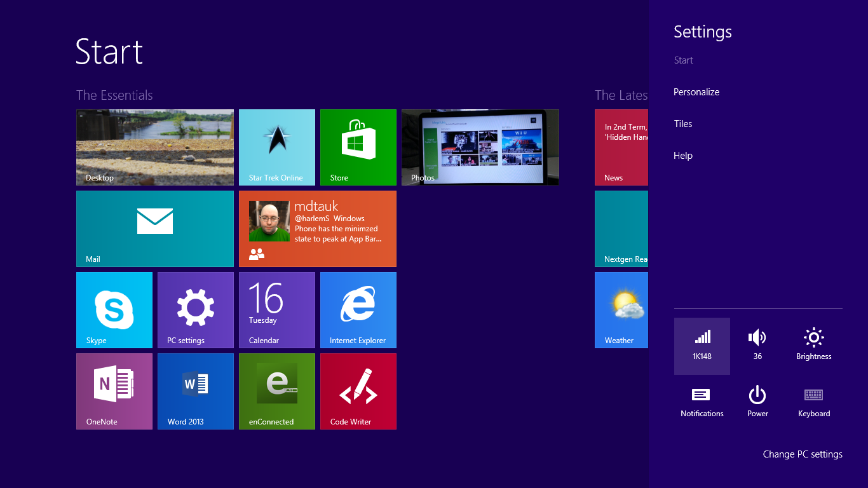Click the Power icon
The image size is (868, 488).
(x=757, y=400)
